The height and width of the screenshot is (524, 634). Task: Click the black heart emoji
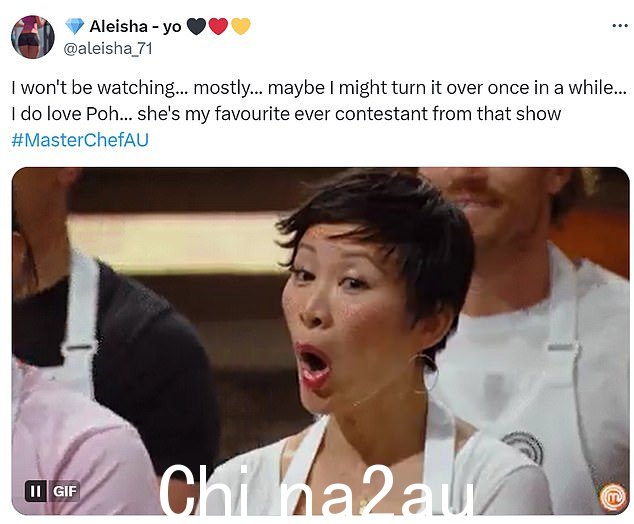(x=196, y=26)
